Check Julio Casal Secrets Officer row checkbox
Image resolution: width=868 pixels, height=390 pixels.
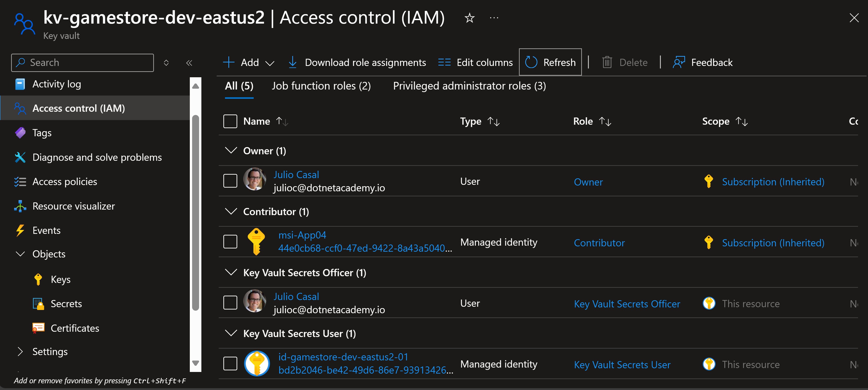coord(230,302)
